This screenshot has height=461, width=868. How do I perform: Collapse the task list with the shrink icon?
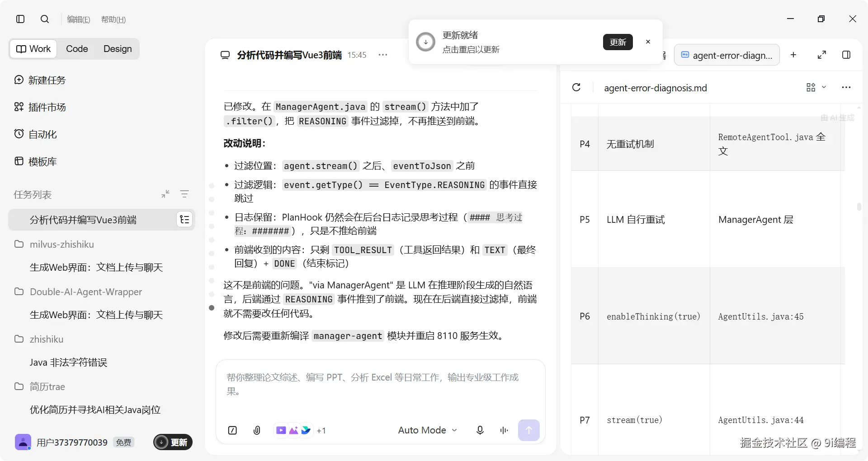(165, 194)
